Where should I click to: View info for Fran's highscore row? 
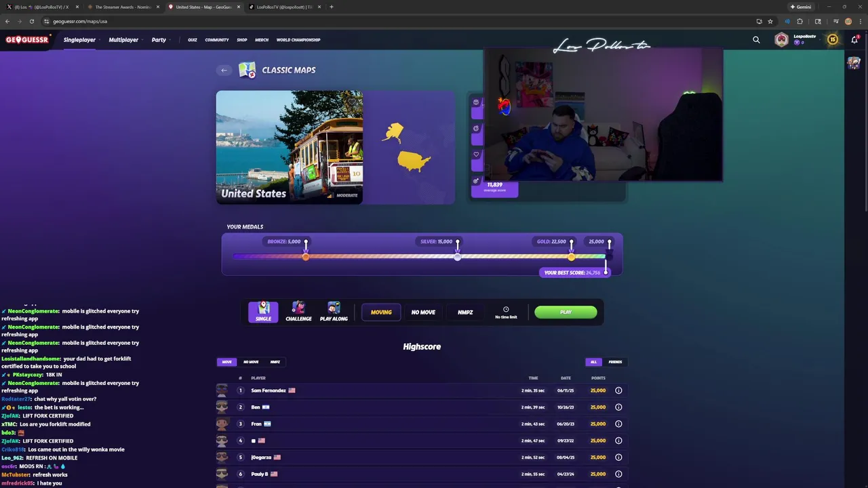618,424
